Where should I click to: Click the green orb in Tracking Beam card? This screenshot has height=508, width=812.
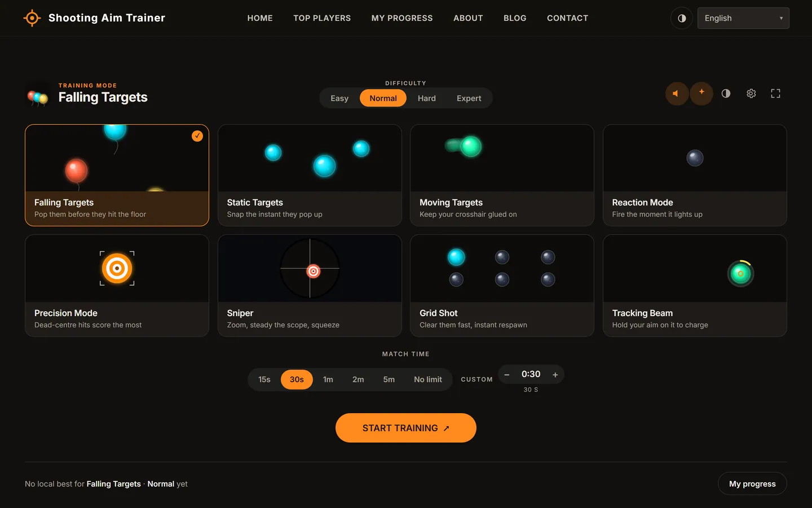pyautogui.click(x=740, y=274)
